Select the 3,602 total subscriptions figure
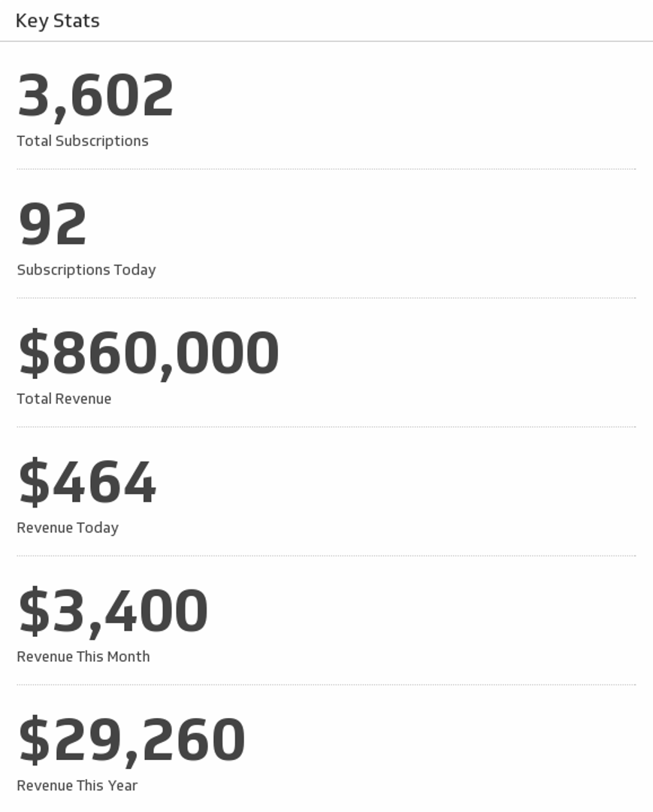Viewport: 653px width, 812px height. (95, 95)
